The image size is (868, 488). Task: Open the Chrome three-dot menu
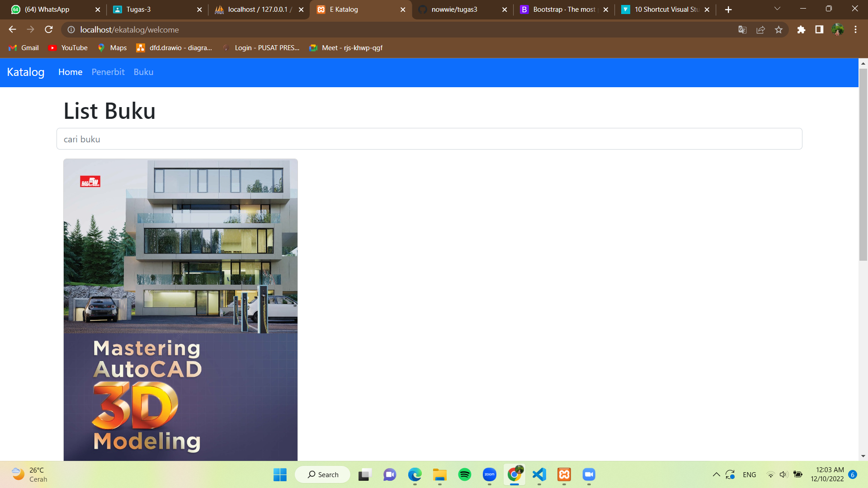click(855, 29)
